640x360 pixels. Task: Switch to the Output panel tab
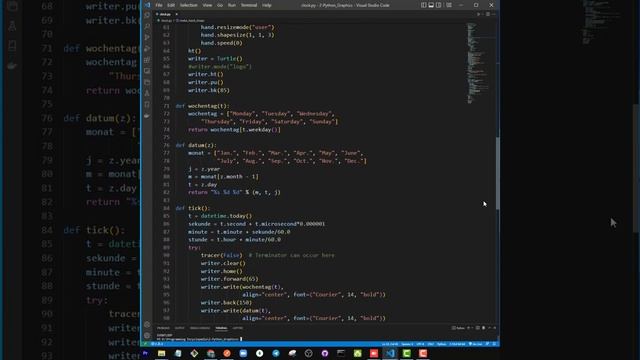click(x=180, y=328)
